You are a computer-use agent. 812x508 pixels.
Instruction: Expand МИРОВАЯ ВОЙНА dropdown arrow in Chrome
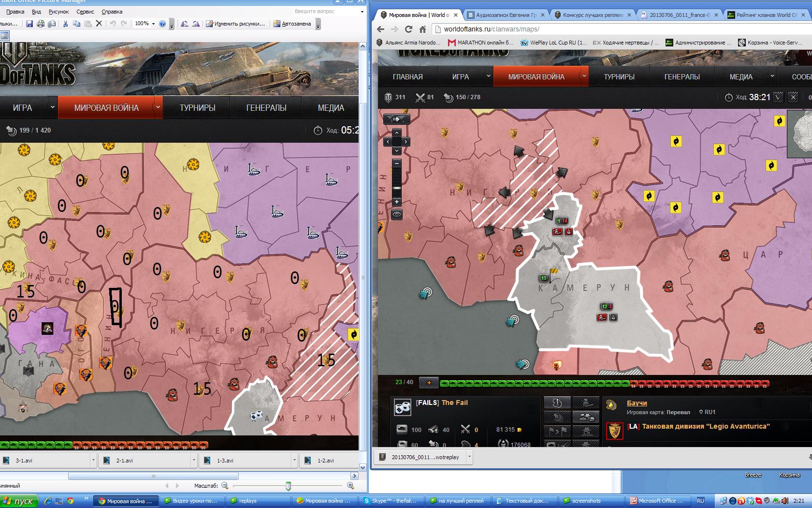point(584,76)
